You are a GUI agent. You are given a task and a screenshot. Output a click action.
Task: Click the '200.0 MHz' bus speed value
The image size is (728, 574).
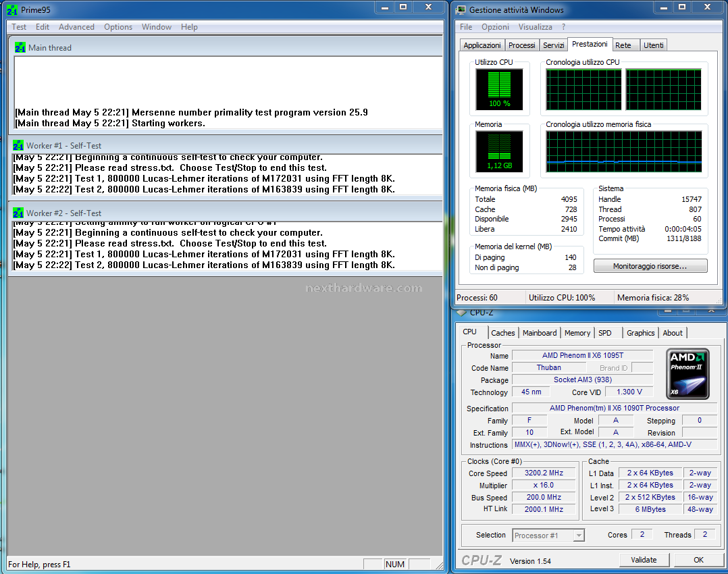point(544,497)
